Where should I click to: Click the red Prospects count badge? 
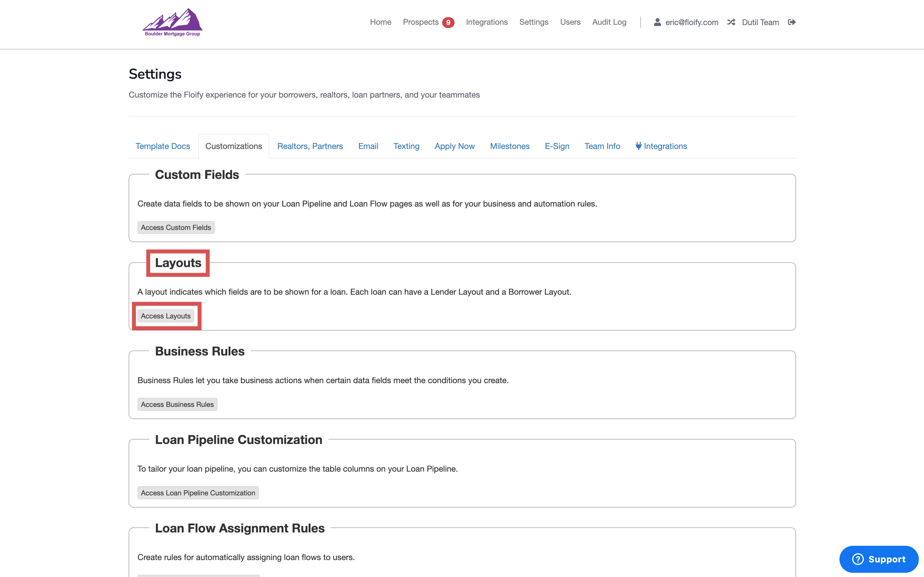(x=448, y=22)
